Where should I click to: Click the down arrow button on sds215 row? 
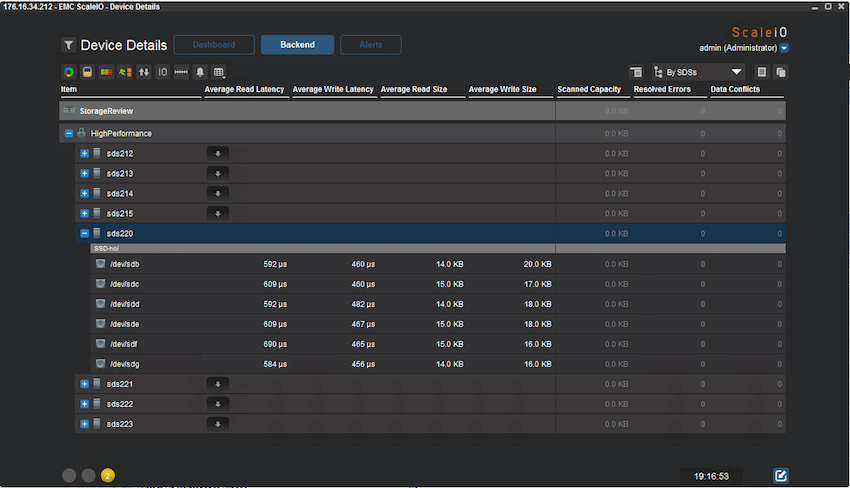point(218,214)
